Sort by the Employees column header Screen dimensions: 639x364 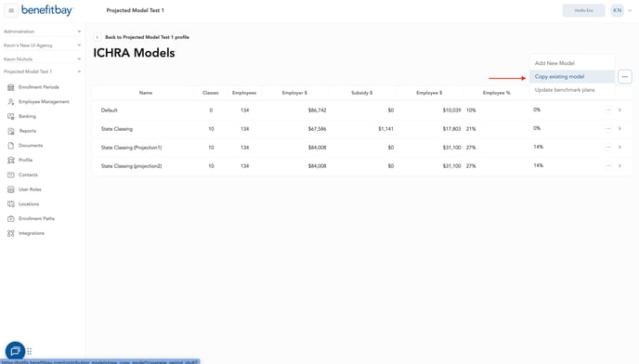click(244, 93)
